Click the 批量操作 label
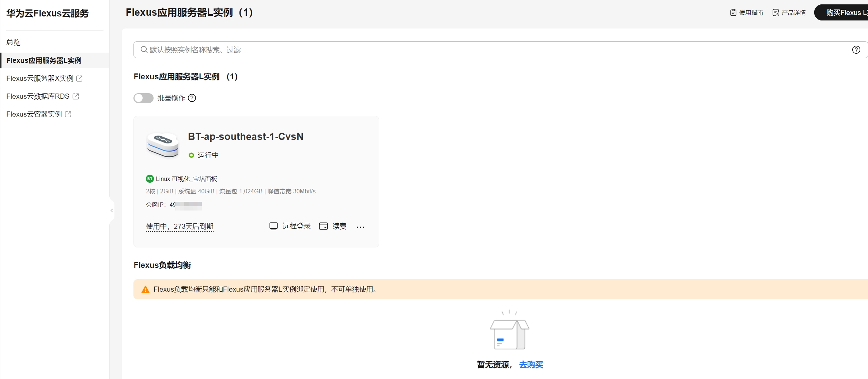868x379 pixels. (x=171, y=98)
